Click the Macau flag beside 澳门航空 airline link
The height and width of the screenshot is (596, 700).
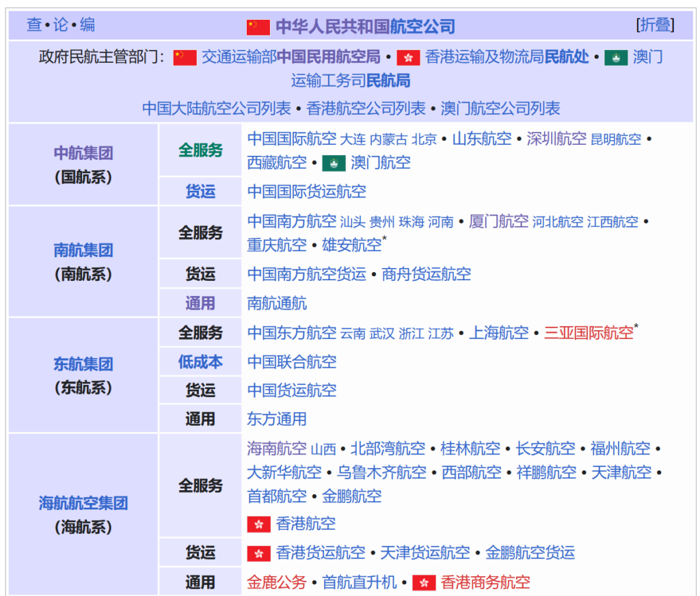coord(334,163)
